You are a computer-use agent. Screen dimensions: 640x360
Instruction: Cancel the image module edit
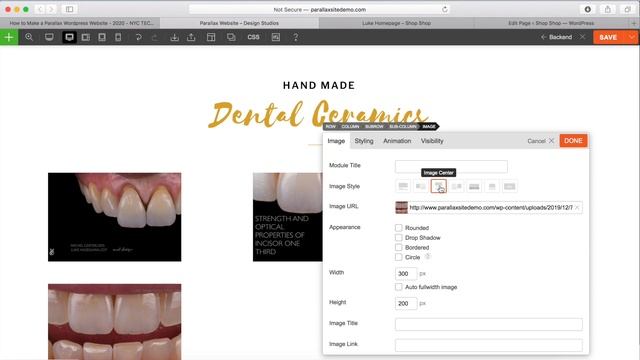coord(540,141)
